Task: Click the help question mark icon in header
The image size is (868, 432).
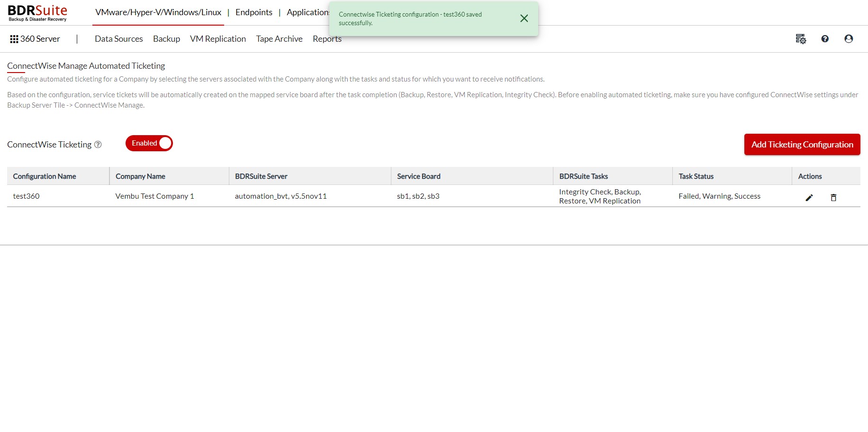Action: [x=825, y=39]
